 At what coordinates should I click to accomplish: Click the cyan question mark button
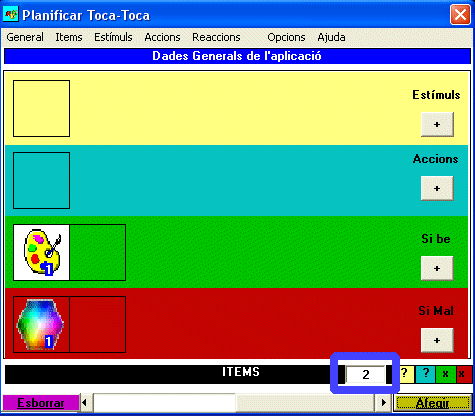pyautogui.click(x=426, y=374)
